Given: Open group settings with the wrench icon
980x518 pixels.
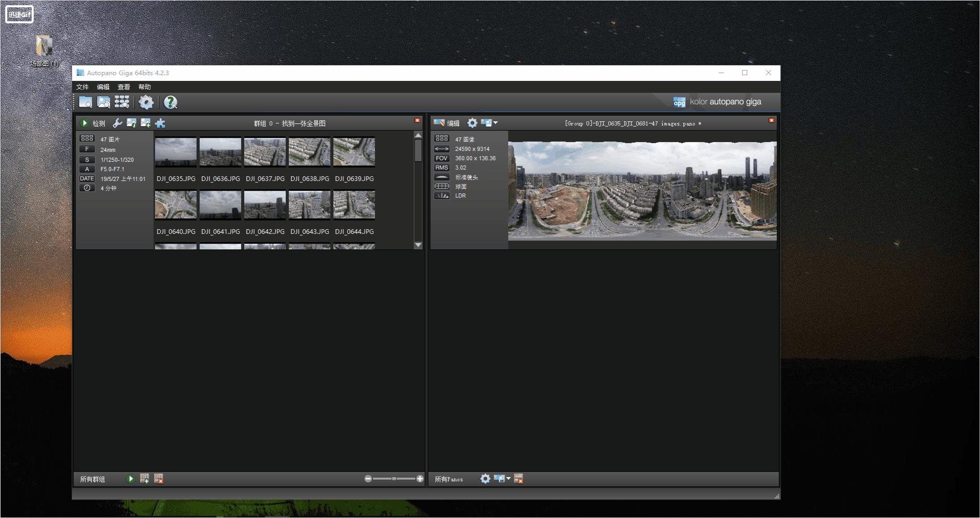Looking at the screenshot, I should tap(117, 123).
